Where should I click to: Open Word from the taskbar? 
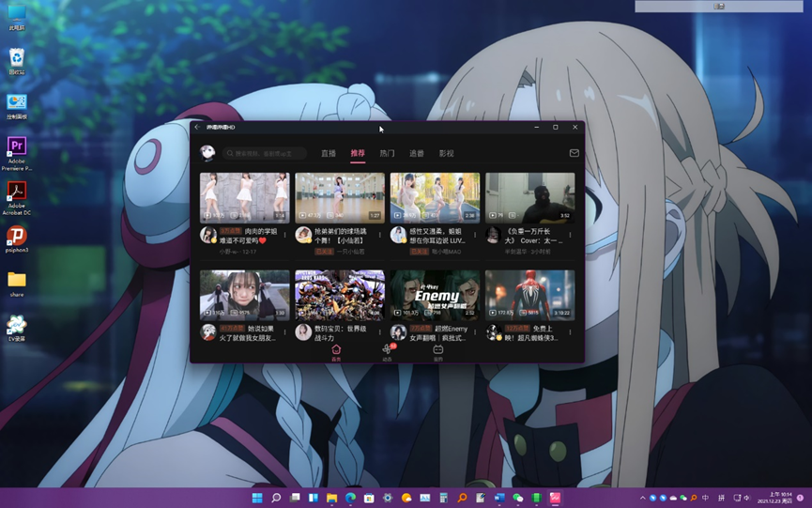[499, 498]
